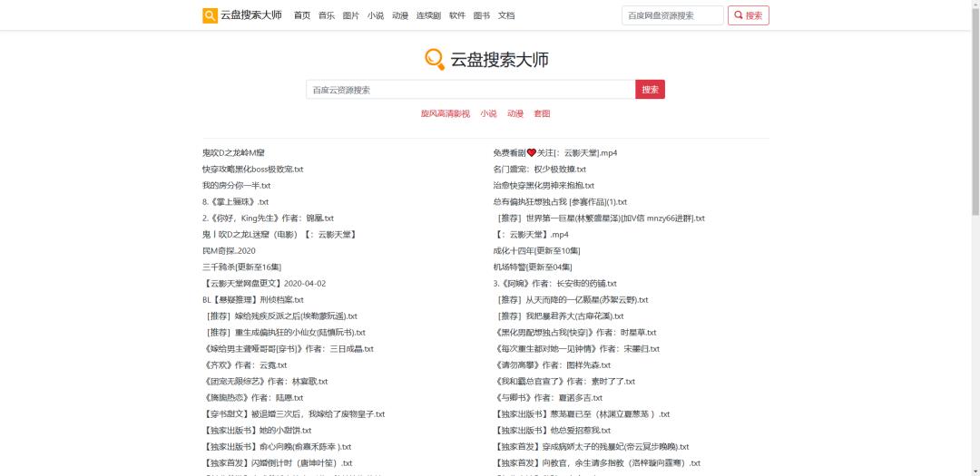Screen dimensions: 980x476
Task: Open 【云影天堂网盘更文】2020-04-02 result
Action: [x=264, y=283]
